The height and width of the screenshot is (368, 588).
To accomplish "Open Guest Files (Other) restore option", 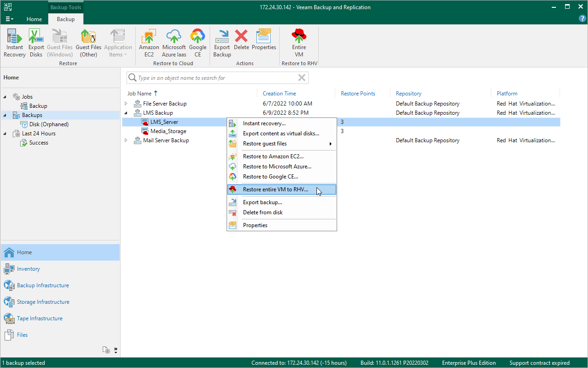I will click(x=89, y=43).
